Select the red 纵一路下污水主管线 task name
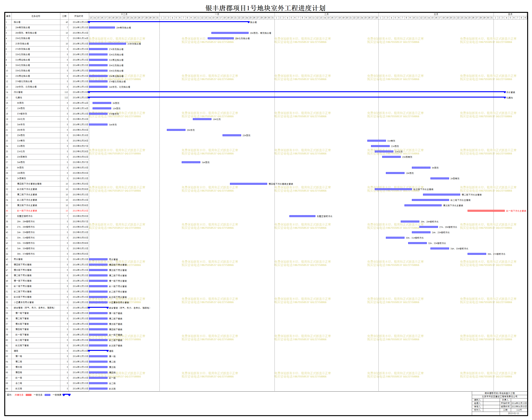 pyautogui.click(x=27, y=211)
